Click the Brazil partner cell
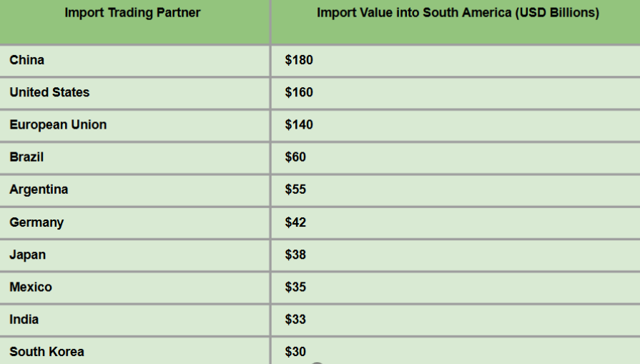640x364 pixels. (27, 157)
